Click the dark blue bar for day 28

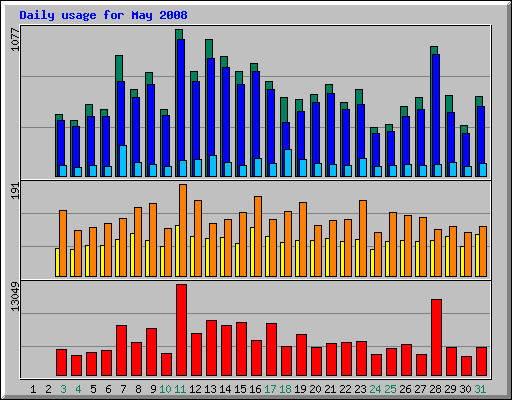(x=436, y=115)
